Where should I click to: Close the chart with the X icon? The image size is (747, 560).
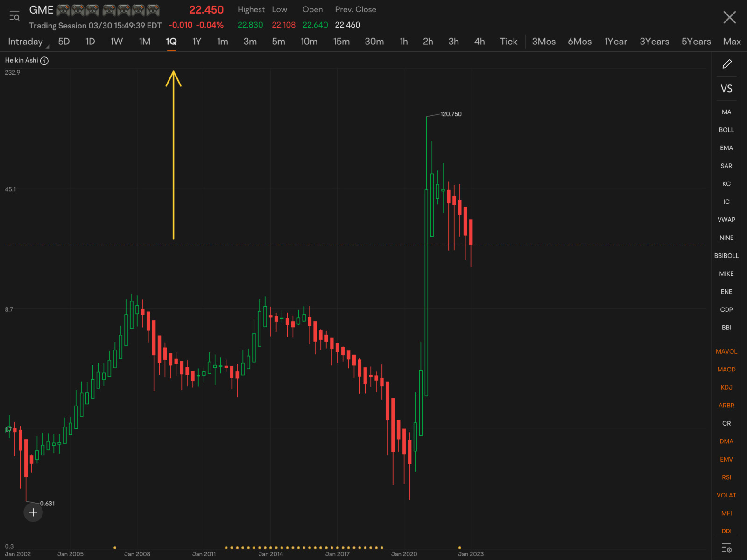pyautogui.click(x=729, y=17)
